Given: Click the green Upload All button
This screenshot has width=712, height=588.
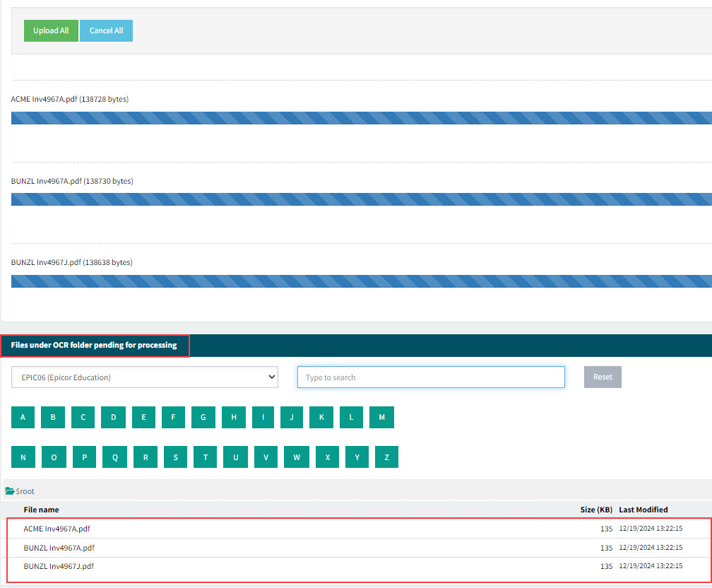Looking at the screenshot, I should point(51,30).
